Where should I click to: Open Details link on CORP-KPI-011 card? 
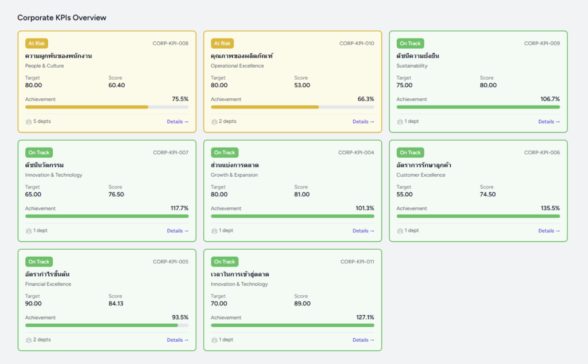[363, 340]
